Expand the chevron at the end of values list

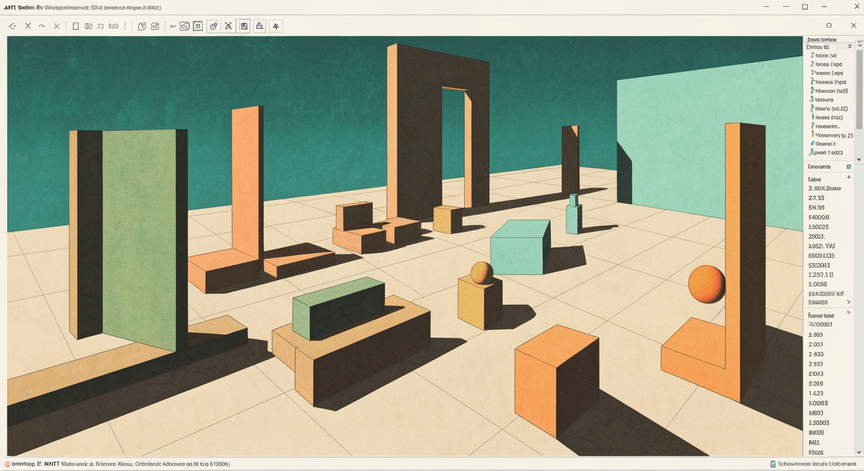coord(848,302)
